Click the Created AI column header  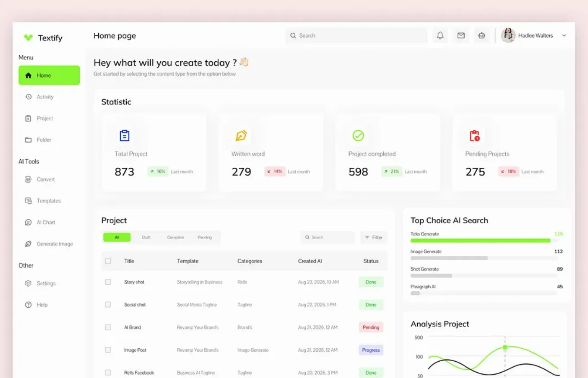click(x=310, y=261)
